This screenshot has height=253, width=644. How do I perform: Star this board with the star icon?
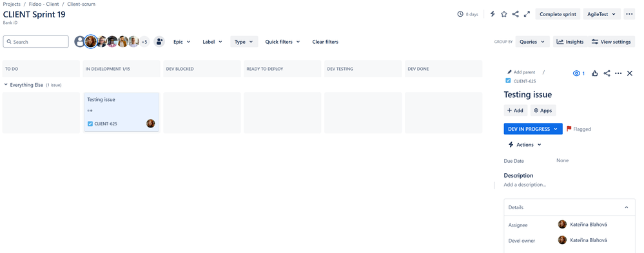(x=504, y=14)
